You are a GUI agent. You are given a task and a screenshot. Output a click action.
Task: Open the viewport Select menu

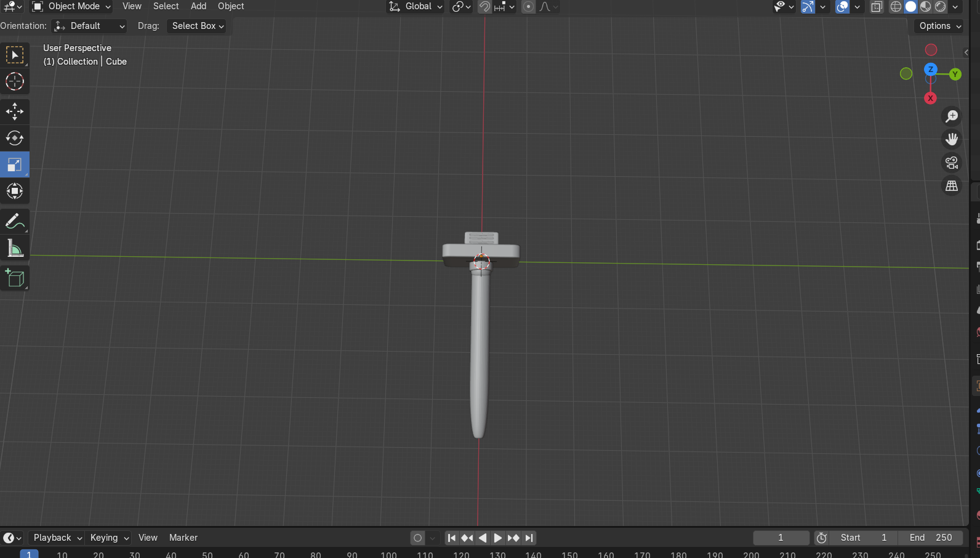pyautogui.click(x=166, y=6)
